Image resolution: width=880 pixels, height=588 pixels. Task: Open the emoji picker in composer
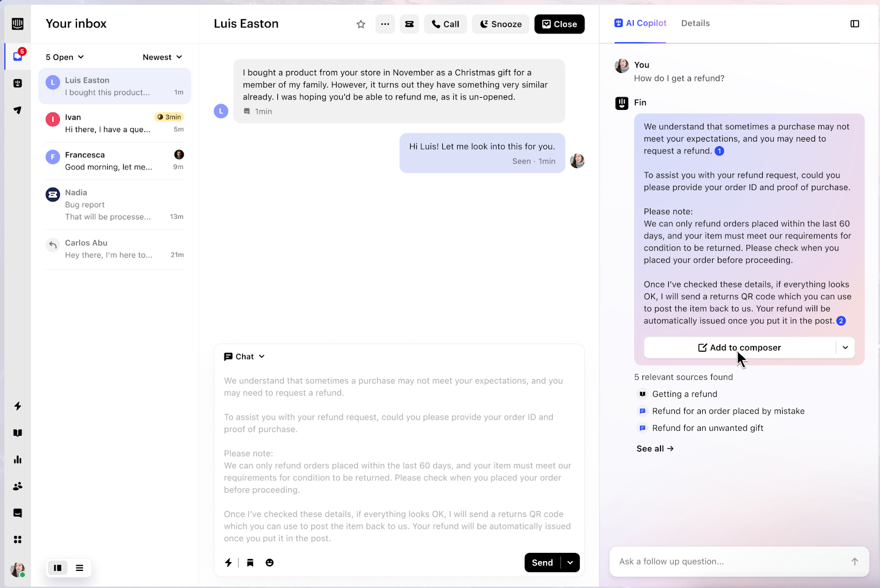(269, 562)
